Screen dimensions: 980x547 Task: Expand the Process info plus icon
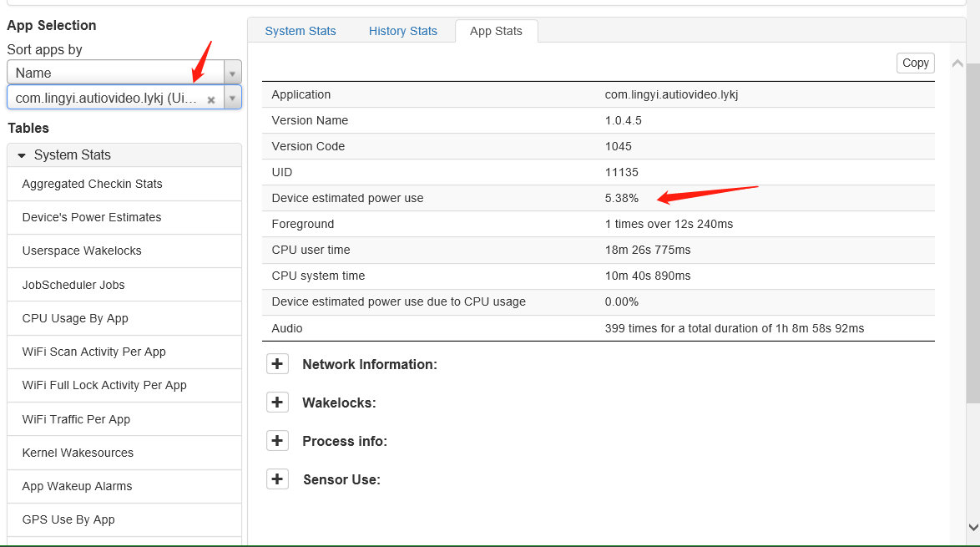(x=277, y=441)
